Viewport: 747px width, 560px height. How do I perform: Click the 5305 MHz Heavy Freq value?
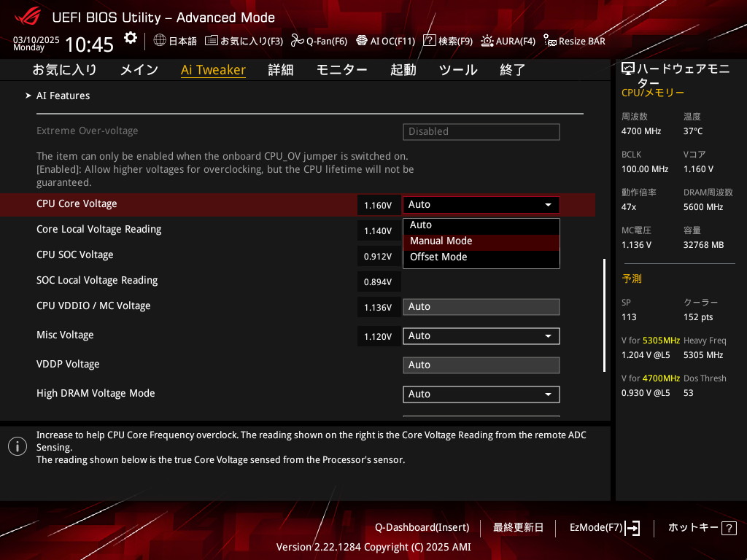coord(703,355)
